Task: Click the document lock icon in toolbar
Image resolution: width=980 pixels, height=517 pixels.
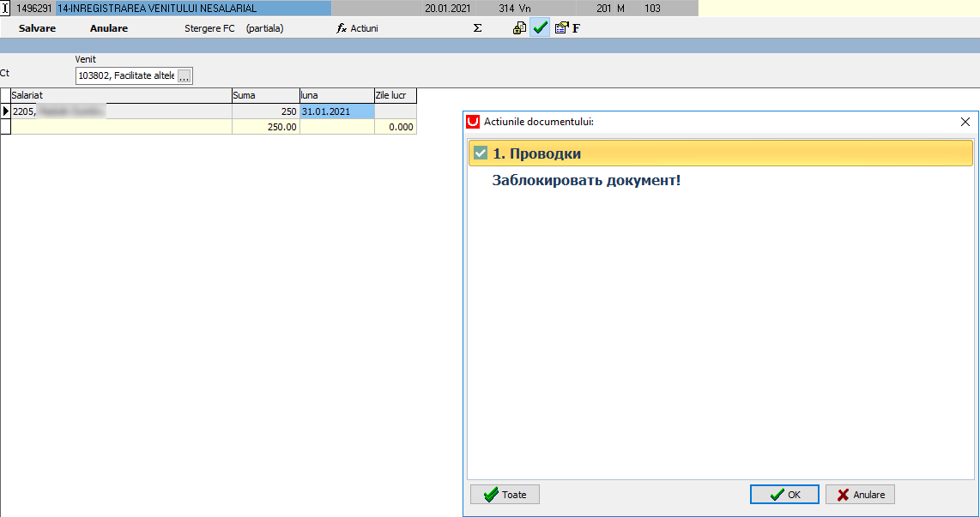Action: (519, 28)
